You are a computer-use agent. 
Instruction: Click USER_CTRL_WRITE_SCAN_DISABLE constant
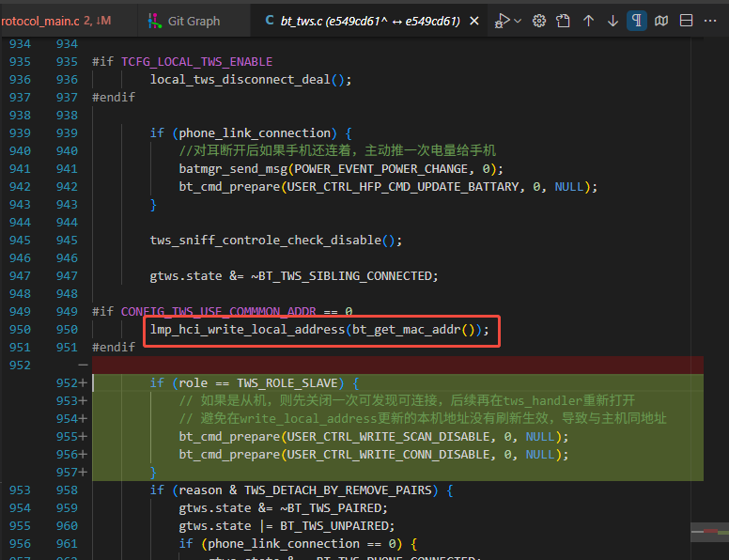(388, 437)
